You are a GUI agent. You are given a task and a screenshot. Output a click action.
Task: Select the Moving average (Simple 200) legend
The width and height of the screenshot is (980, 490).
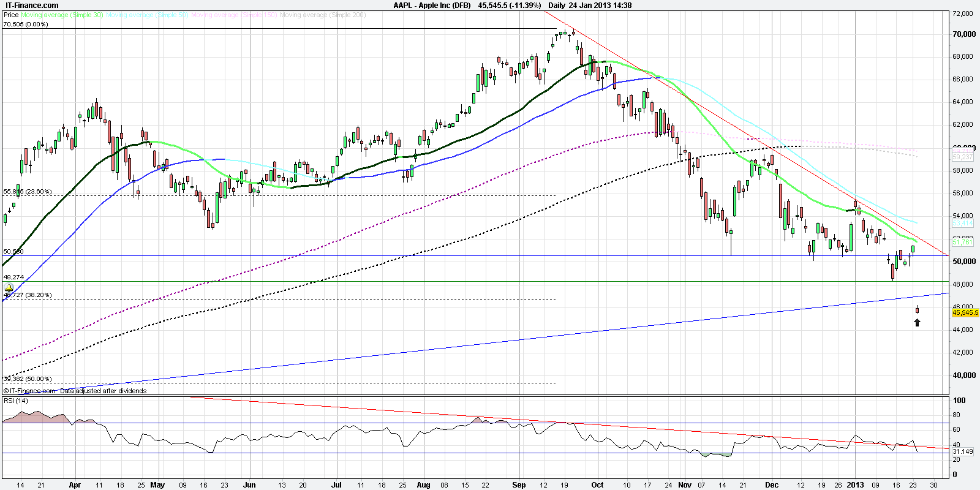(323, 15)
